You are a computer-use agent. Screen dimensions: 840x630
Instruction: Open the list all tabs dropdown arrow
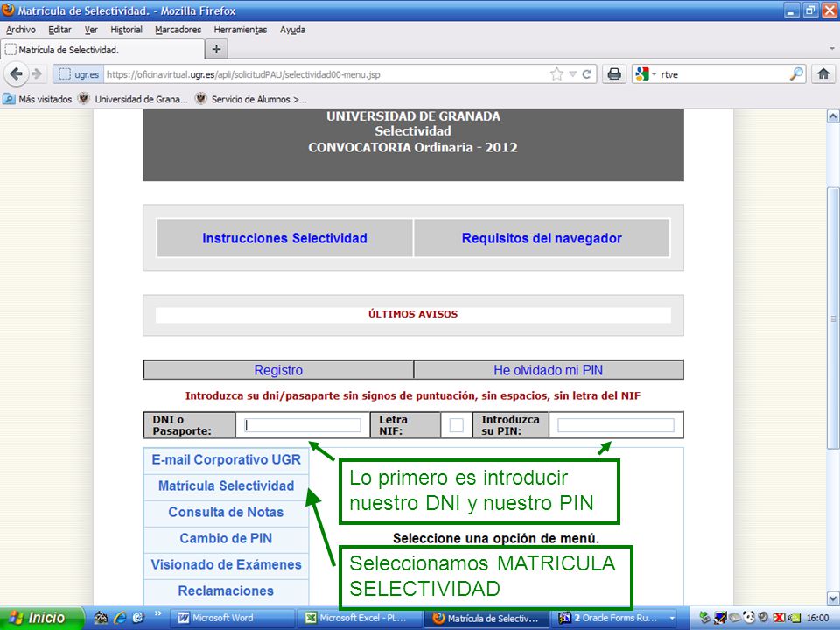832,49
